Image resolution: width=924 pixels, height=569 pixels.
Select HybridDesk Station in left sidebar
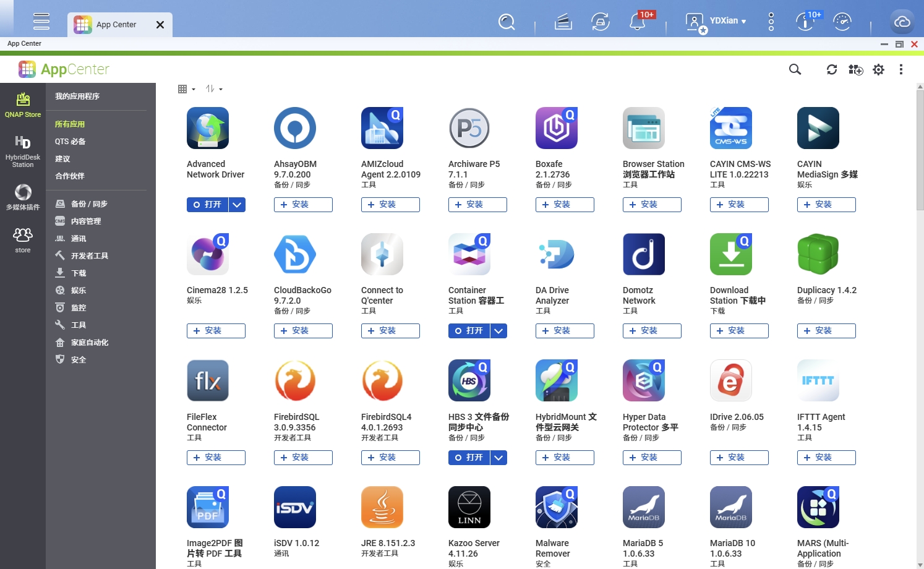pyautogui.click(x=23, y=152)
